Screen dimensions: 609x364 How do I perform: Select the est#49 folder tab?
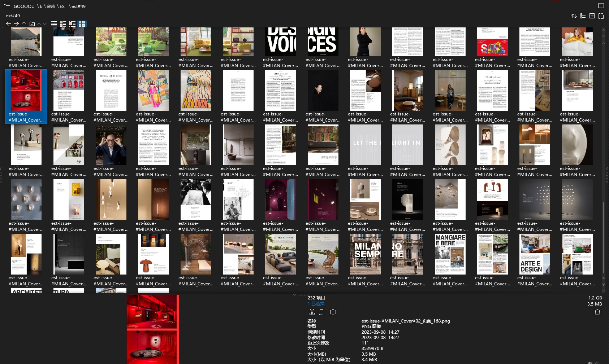click(x=13, y=16)
